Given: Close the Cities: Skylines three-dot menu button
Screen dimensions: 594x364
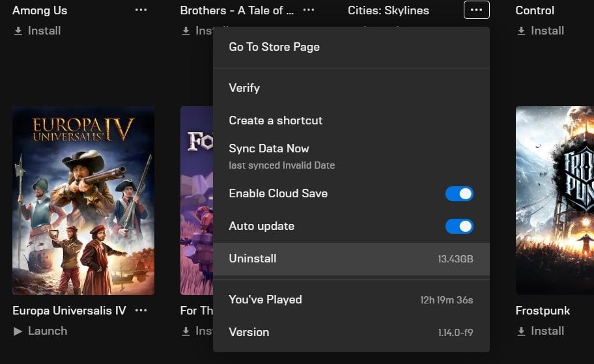Looking at the screenshot, I should click(x=477, y=10).
